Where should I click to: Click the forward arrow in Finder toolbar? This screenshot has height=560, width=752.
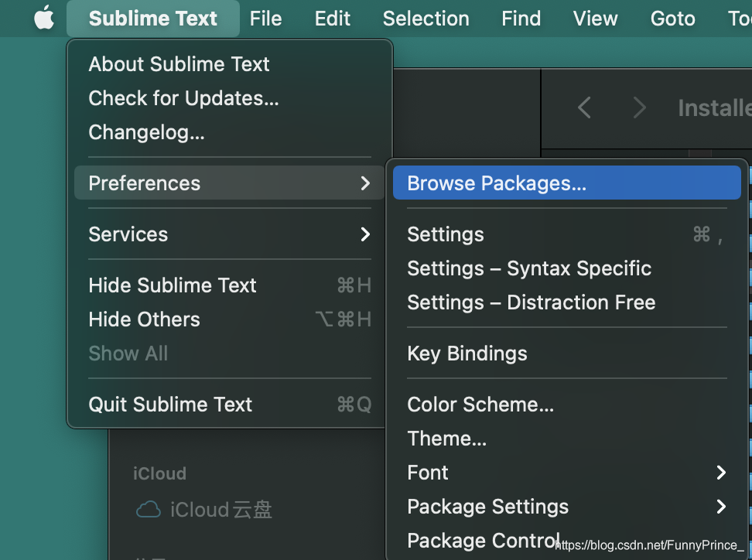click(x=639, y=108)
